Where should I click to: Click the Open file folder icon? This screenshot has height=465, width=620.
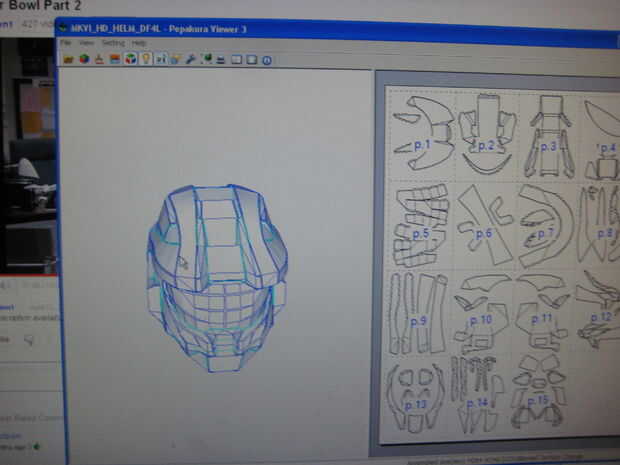tap(68, 59)
